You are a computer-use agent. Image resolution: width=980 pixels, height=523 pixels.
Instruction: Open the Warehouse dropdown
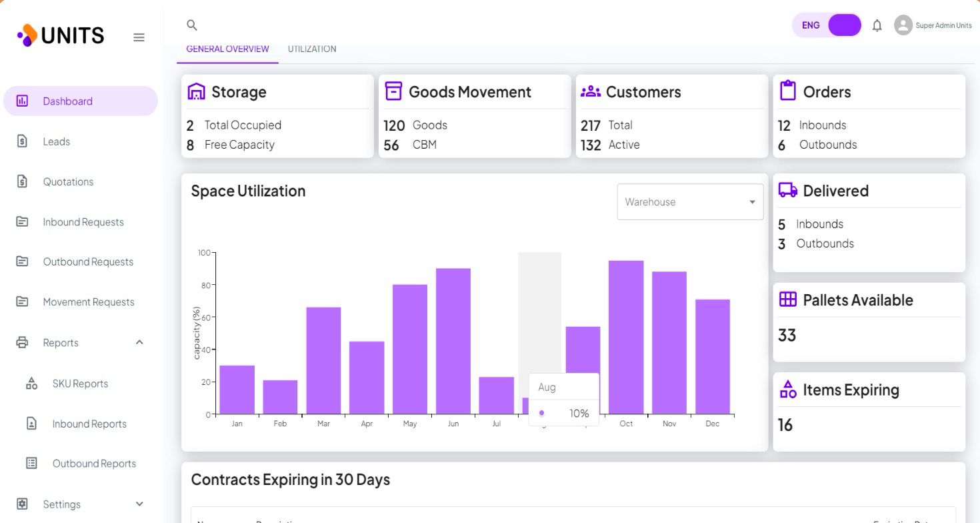pos(690,201)
